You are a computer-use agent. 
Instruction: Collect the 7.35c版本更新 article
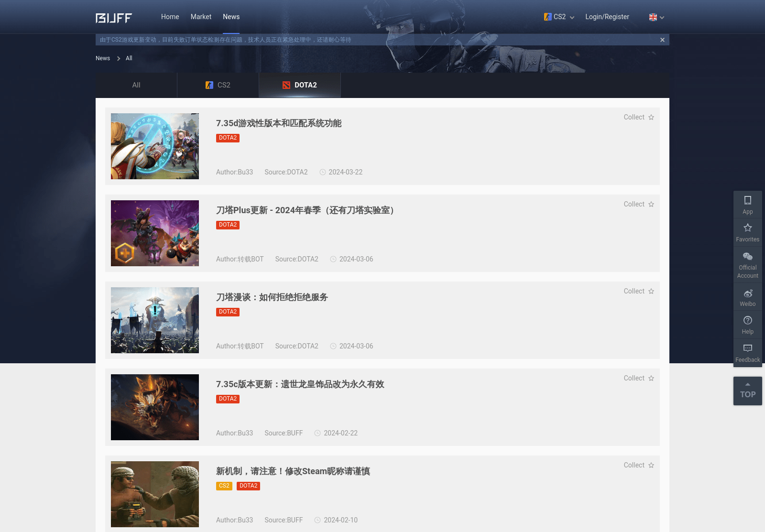639,378
